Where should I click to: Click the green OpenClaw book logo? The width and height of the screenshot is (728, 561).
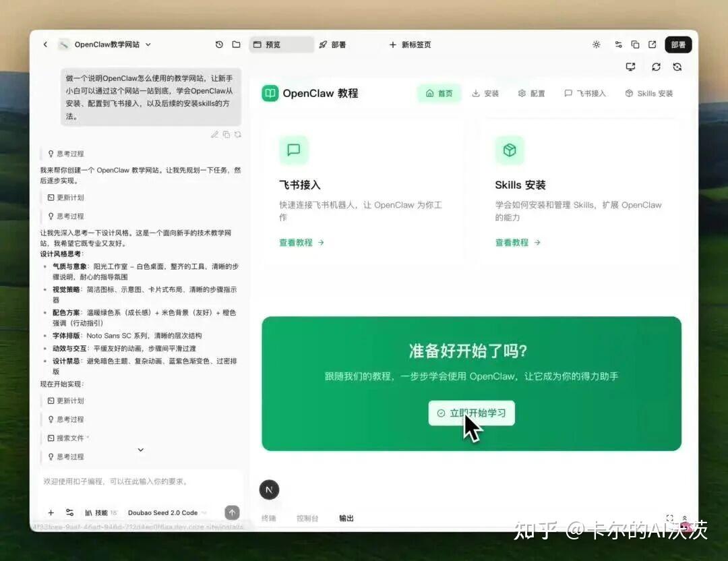coord(270,93)
